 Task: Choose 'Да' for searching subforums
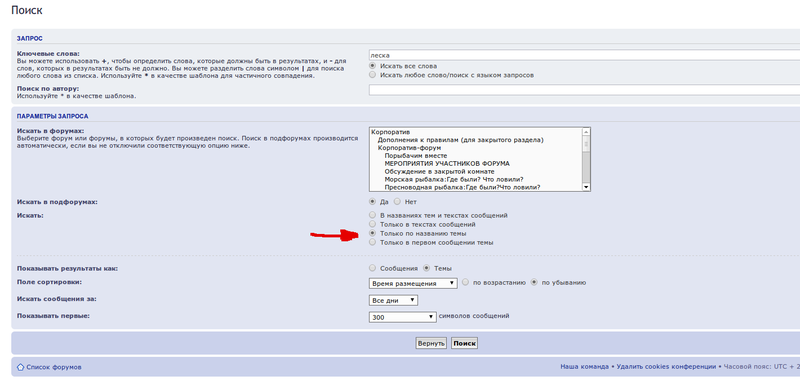[x=372, y=201]
